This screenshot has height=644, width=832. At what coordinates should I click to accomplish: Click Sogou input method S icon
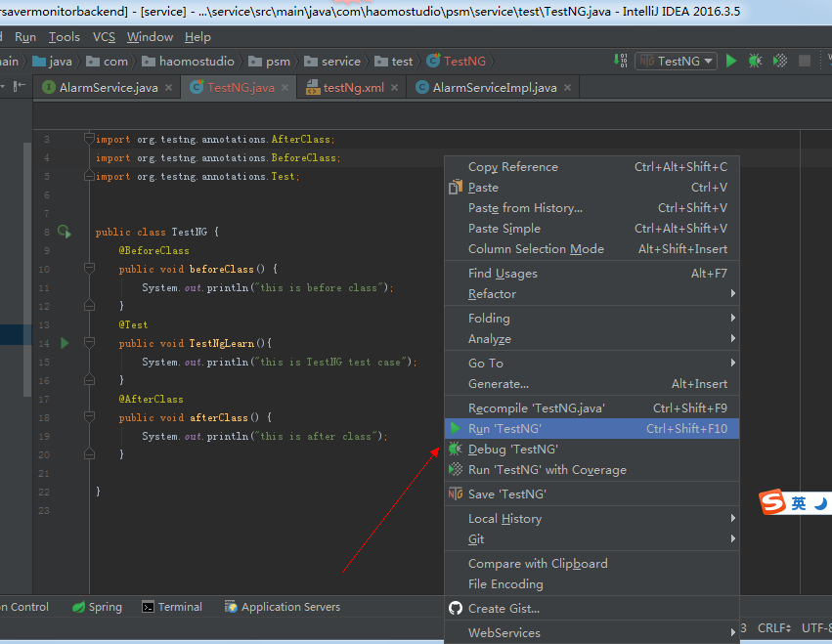point(772,502)
